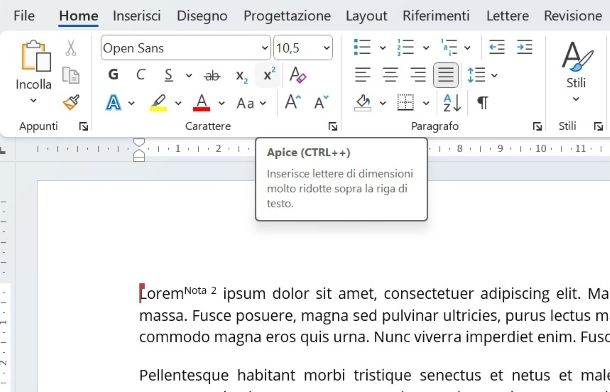Viewport: 610px width, 392px height.
Task: Click the decrease indent icon
Action: point(497,47)
